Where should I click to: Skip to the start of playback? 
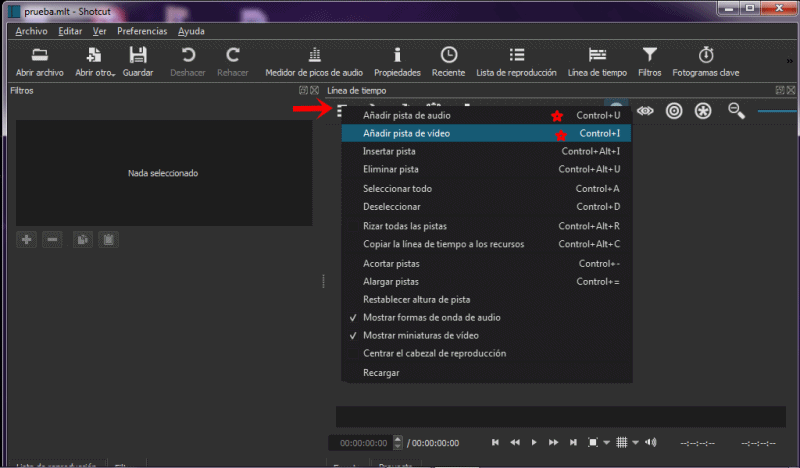click(x=495, y=442)
